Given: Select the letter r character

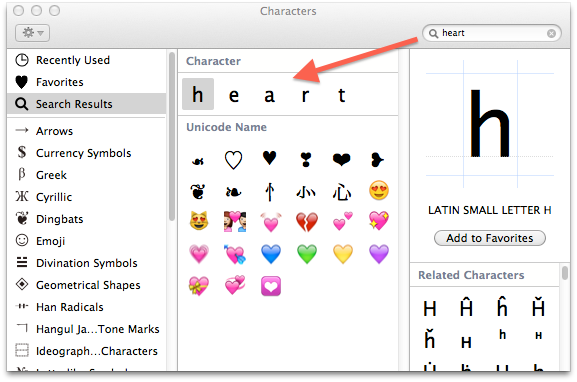Looking at the screenshot, I should [x=305, y=95].
